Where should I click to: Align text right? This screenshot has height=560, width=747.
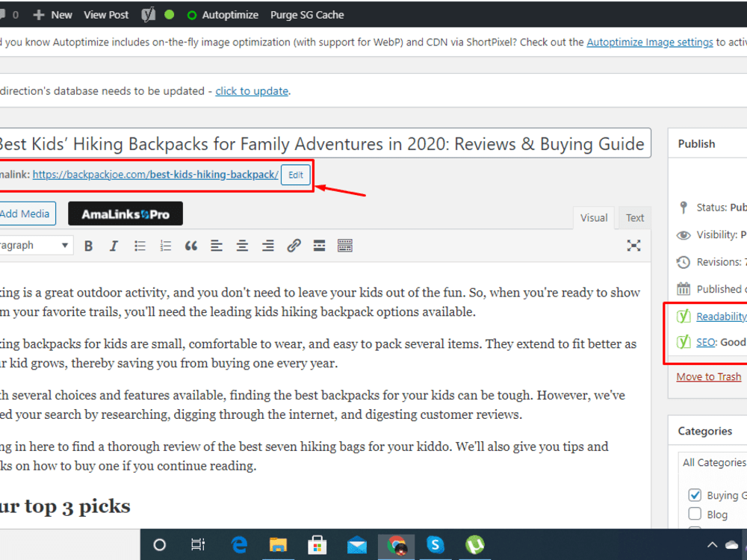[267, 246]
